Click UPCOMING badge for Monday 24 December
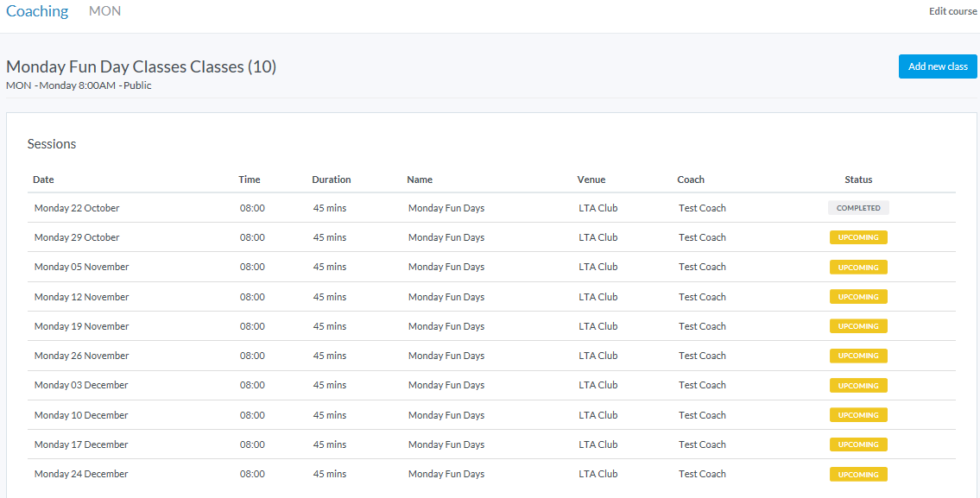This screenshot has height=498, width=980. click(857, 475)
